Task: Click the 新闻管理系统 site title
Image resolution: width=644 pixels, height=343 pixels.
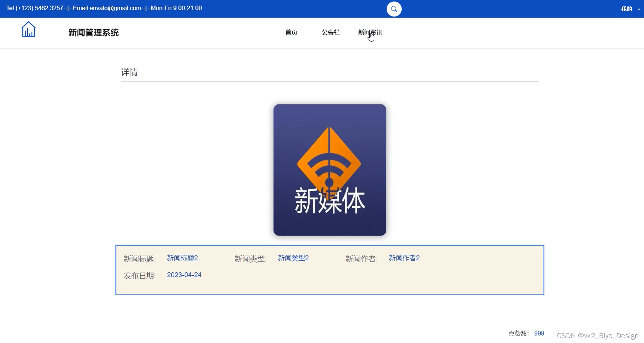Action: pyautogui.click(x=94, y=33)
